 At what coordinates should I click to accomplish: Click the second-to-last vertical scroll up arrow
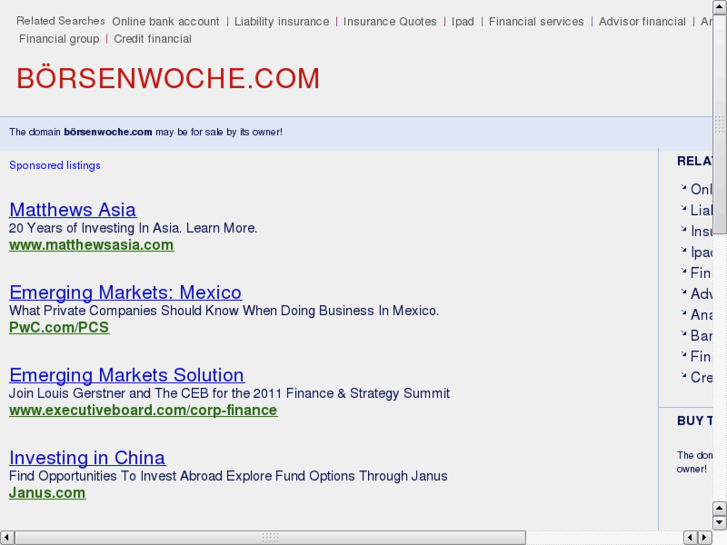click(719, 509)
